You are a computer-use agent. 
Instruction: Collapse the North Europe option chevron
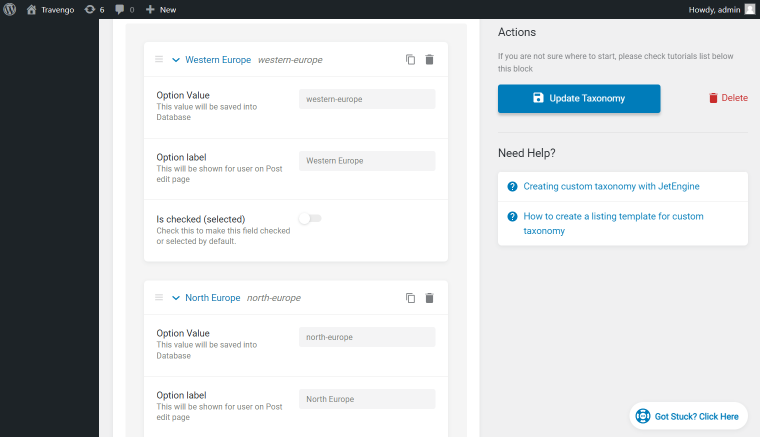(x=176, y=298)
